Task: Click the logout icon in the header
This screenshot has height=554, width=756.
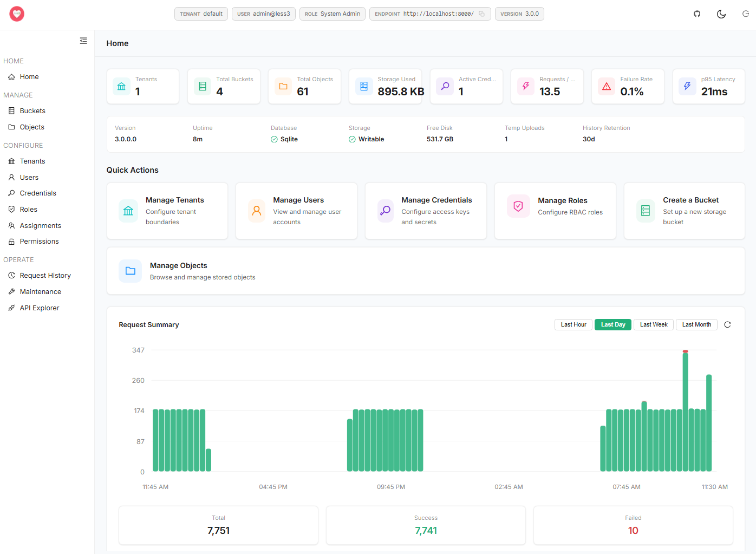Action: 746,14
